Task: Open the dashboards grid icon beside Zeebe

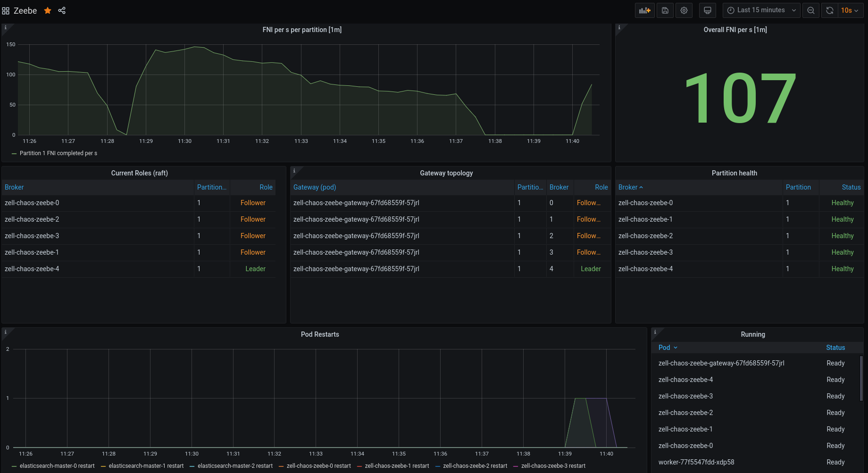Action: point(6,10)
